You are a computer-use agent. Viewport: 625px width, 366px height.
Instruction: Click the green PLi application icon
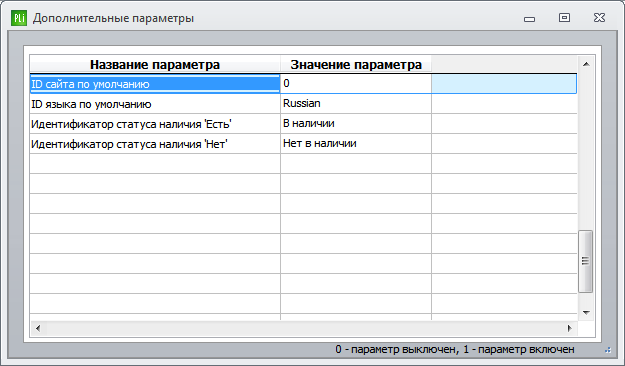[19, 18]
